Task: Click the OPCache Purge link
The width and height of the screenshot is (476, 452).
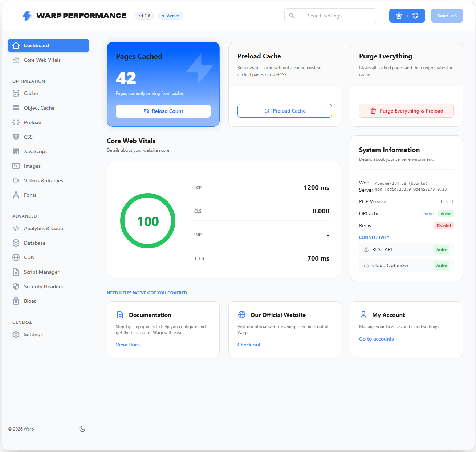Action: (428, 214)
